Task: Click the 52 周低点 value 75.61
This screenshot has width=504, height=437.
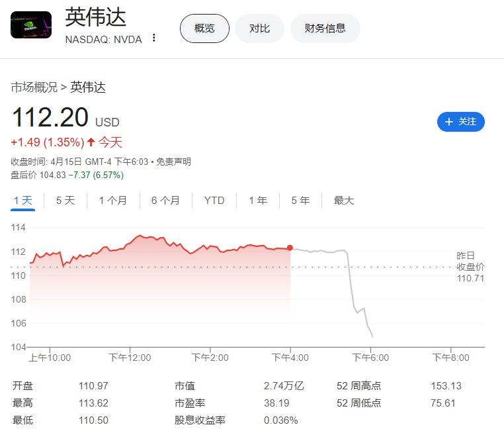Action: pyautogui.click(x=443, y=403)
